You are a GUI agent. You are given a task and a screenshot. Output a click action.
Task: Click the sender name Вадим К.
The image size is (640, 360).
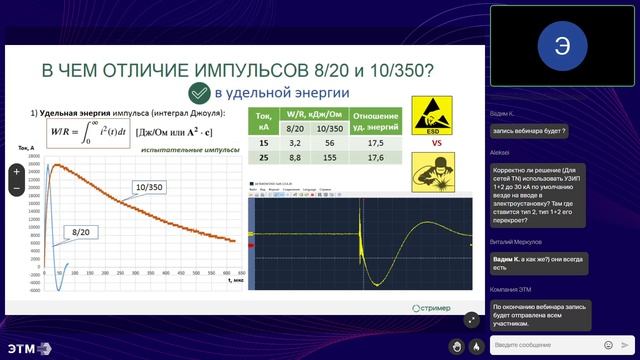pyautogui.click(x=502, y=114)
